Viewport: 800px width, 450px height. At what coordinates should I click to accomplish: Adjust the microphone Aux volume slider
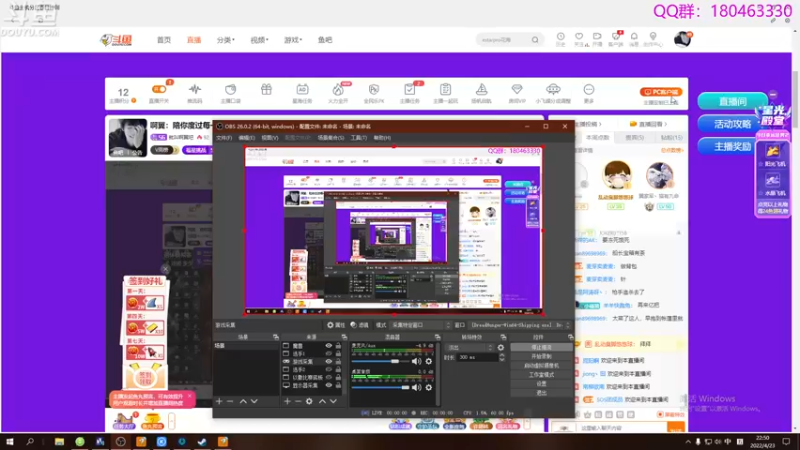382,361
